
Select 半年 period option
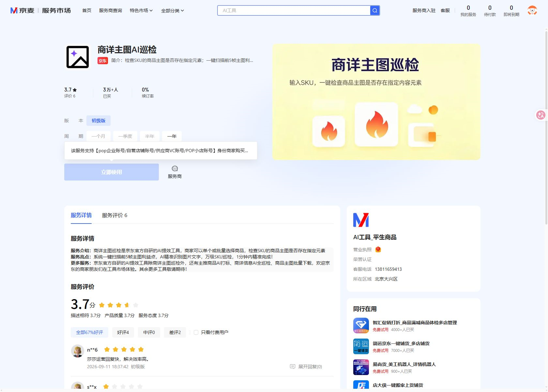pos(150,136)
